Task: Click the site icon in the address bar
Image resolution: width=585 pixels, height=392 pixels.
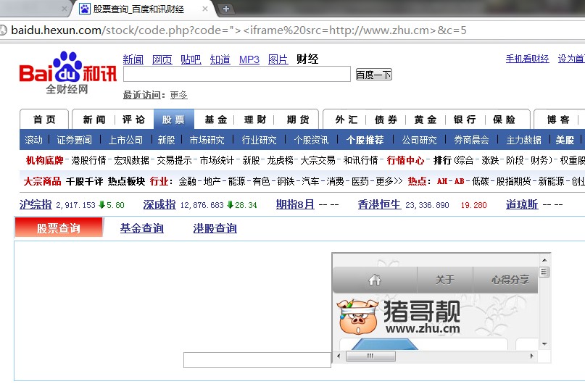Action: click(3, 30)
